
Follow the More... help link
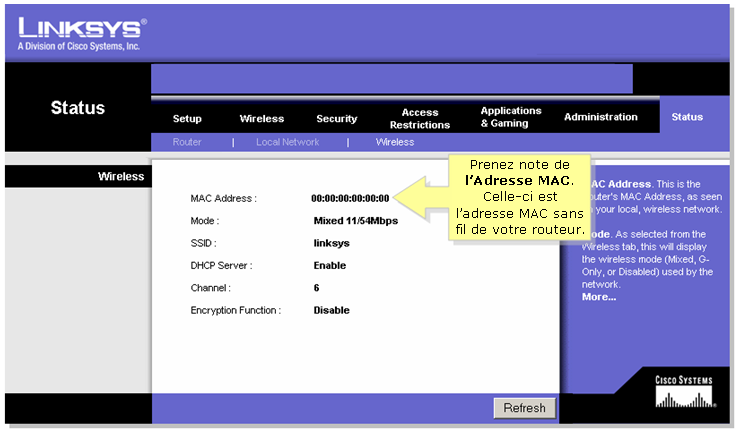(599, 297)
